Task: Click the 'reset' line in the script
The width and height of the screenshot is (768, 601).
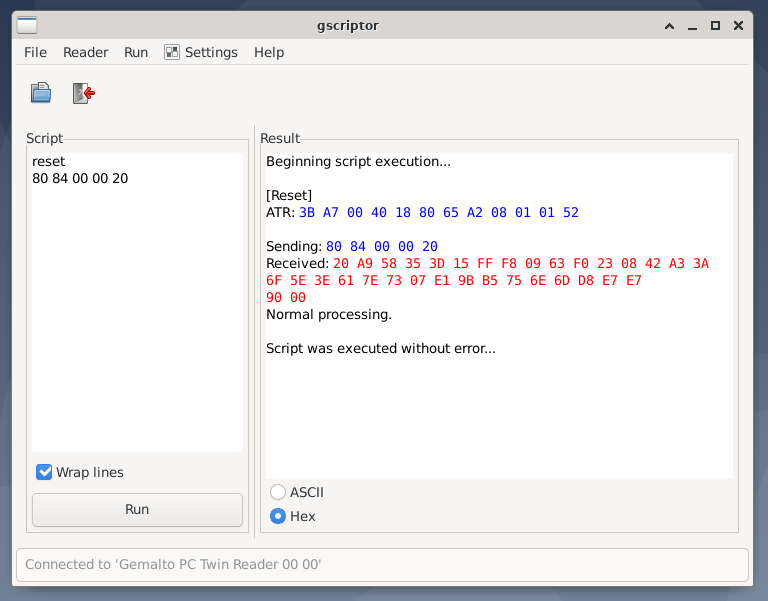Action: (x=48, y=161)
